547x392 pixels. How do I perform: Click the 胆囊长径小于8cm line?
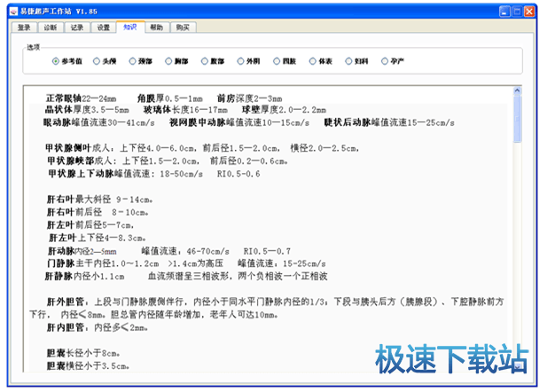coord(83,353)
